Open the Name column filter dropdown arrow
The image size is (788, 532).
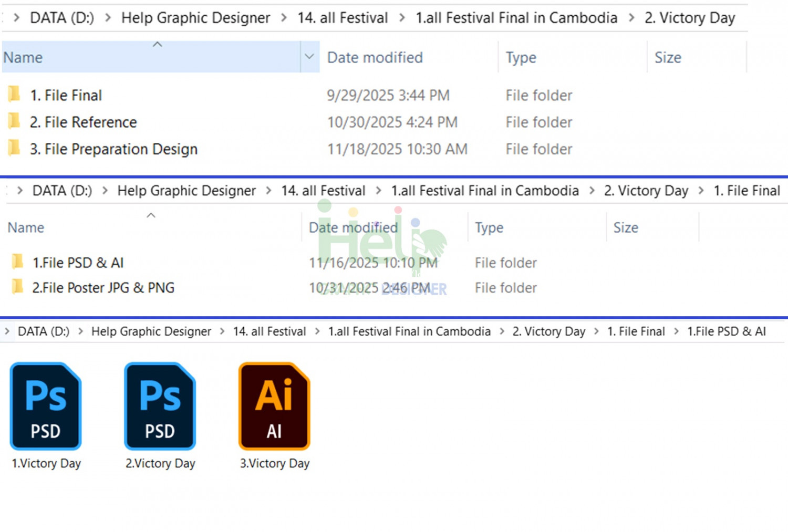tap(309, 57)
